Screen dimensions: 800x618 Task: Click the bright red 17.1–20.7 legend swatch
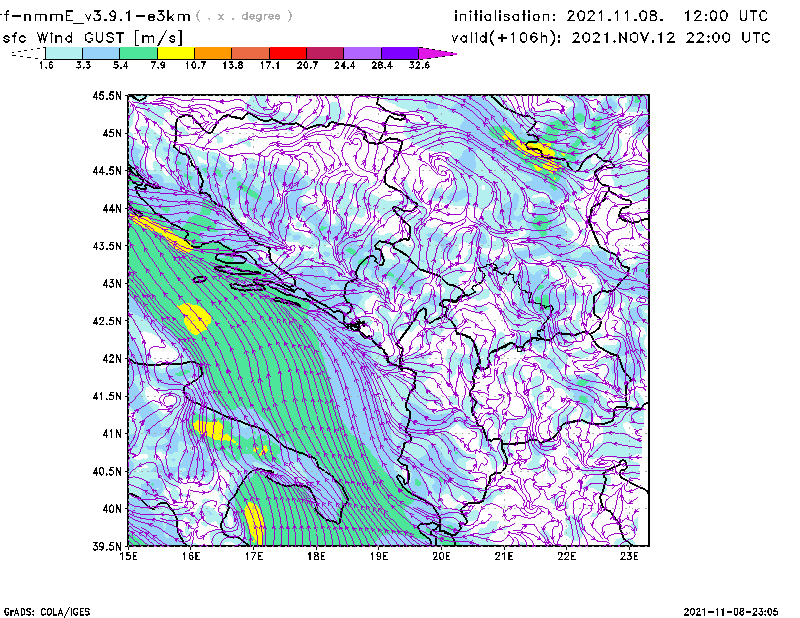[x=288, y=53]
